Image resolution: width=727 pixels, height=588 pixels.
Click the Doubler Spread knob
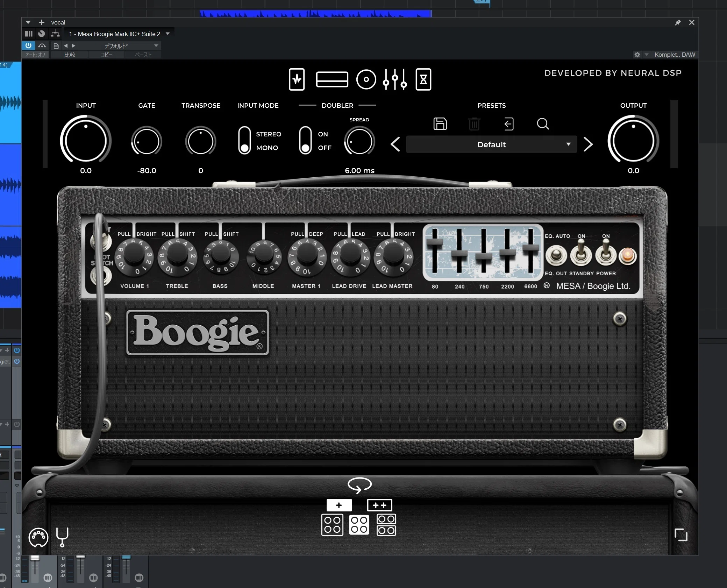359,141
